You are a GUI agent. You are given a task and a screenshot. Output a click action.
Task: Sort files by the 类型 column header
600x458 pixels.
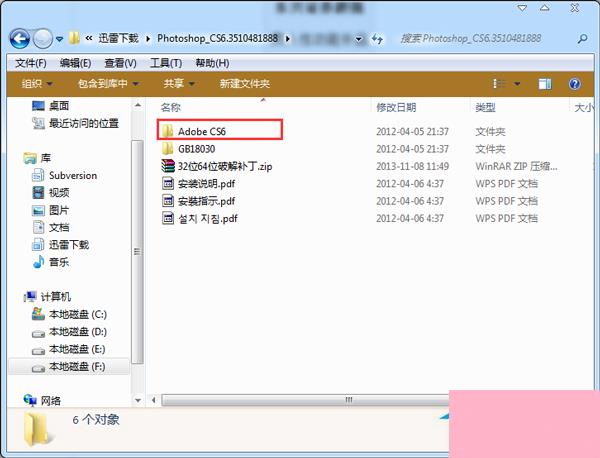485,108
